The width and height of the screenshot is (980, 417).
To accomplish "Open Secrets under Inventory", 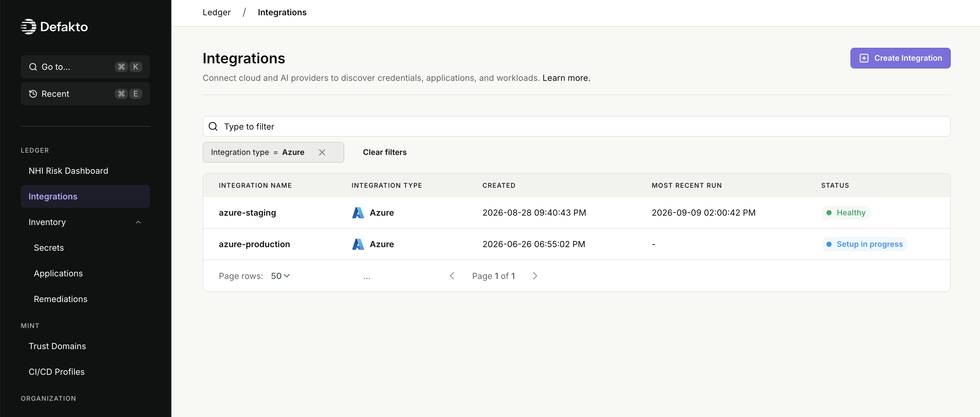I will pyautogui.click(x=49, y=248).
